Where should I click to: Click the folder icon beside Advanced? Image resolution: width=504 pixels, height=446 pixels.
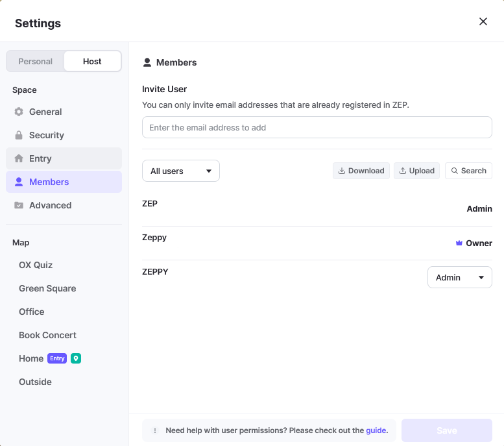coord(19,205)
